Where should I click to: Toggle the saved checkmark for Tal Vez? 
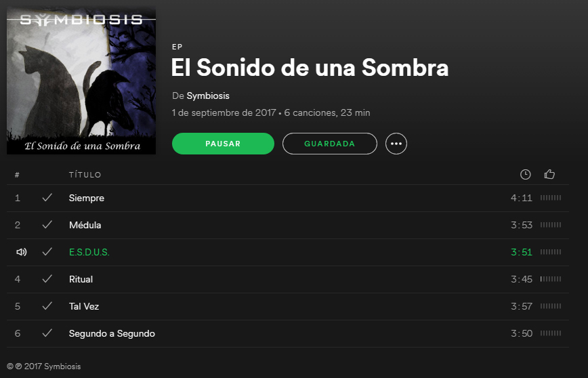click(x=47, y=306)
